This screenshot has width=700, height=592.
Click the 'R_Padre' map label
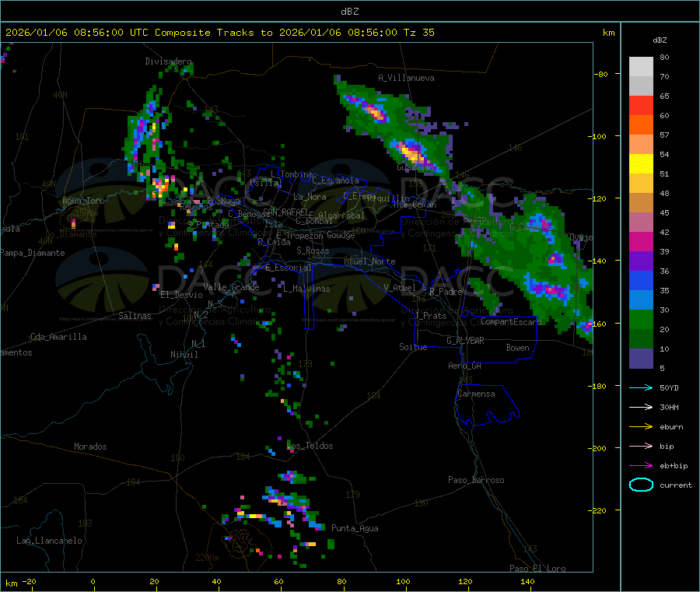click(x=446, y=292)
